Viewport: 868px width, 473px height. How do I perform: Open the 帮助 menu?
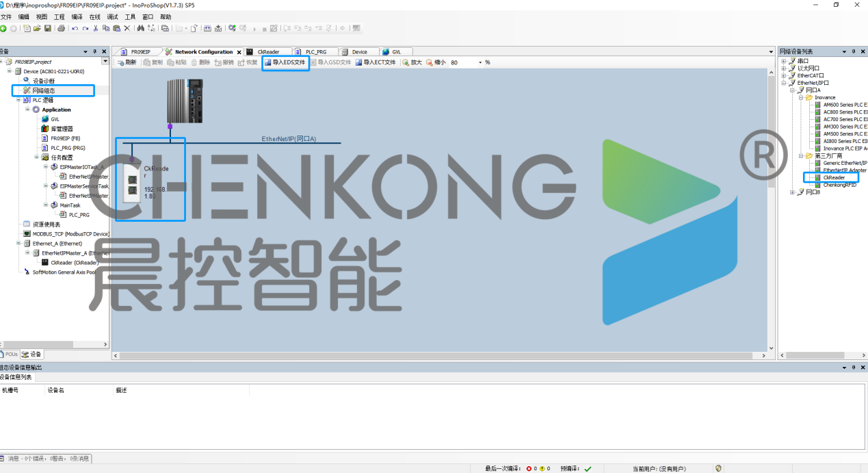click(166, 16)
